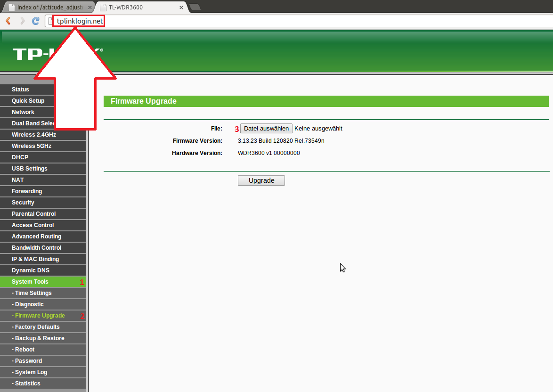The image size is (553, 392).
Task: Click 'Keine ausgewählt' file status text
Action: point(318,129)
